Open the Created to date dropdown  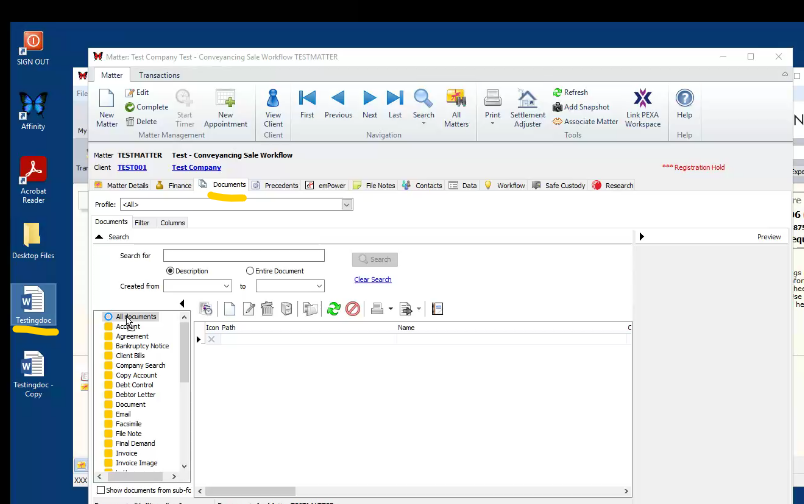coord(319,286)
